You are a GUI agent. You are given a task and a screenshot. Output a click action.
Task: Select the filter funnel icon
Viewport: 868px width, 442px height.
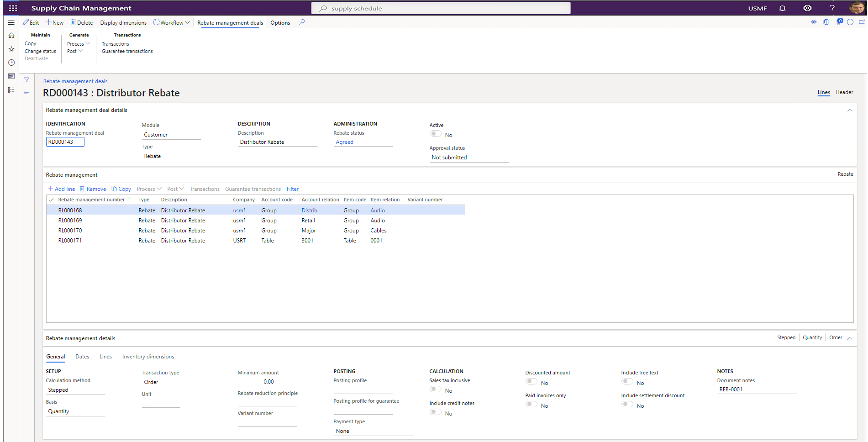(26, 79)
